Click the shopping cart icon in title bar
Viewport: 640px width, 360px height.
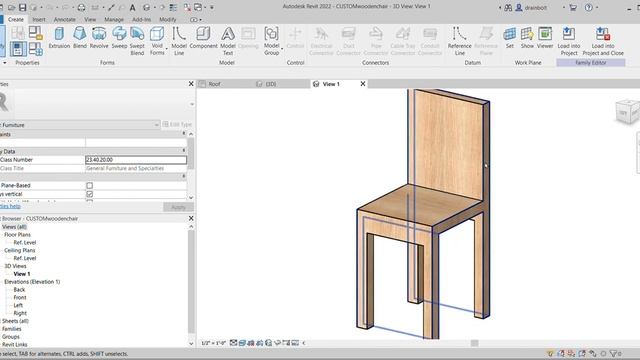pyautogui.click(x=573, y=7)
